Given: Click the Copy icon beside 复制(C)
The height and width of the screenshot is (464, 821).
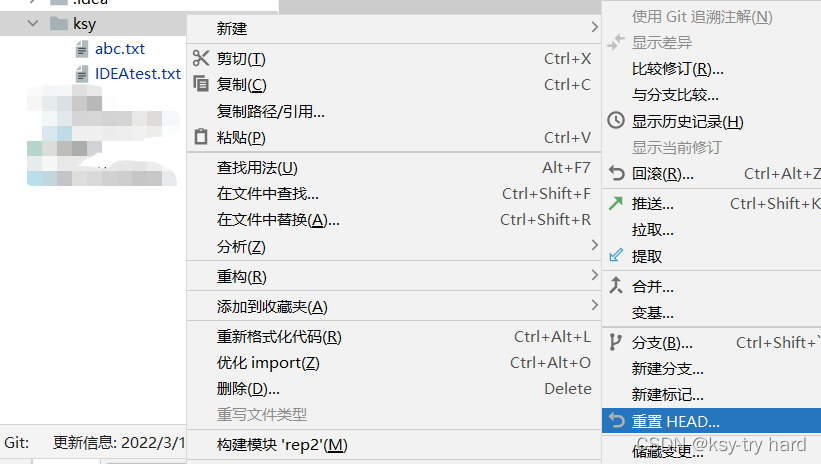Looking at the screenshot, I should [x=201, y=84].
